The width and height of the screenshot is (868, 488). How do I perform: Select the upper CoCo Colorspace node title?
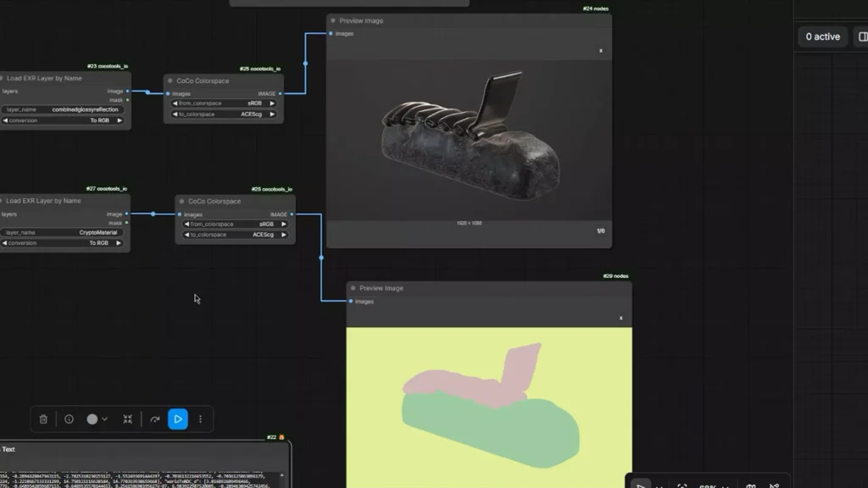pyautogui.click(x=203, y=80)
